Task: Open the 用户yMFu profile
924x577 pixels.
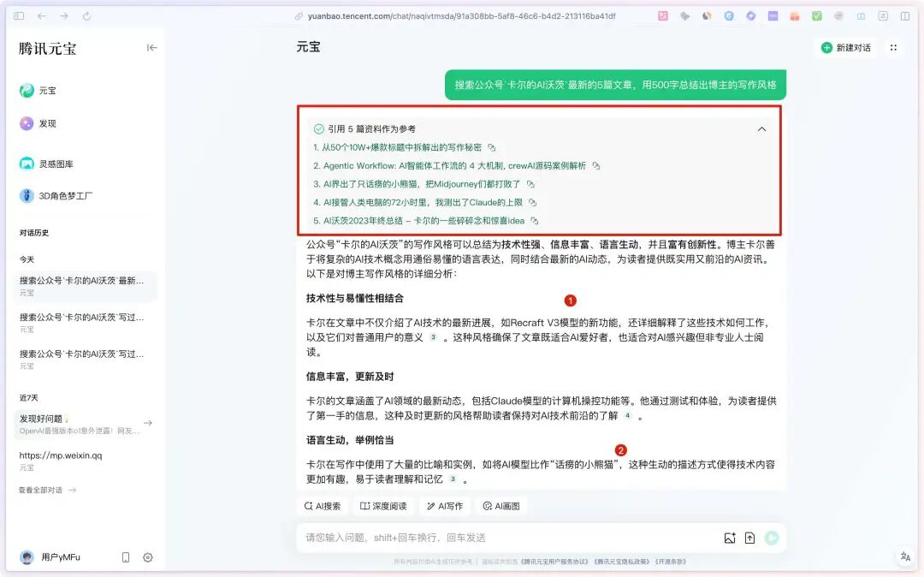Action: pos(50,557)
